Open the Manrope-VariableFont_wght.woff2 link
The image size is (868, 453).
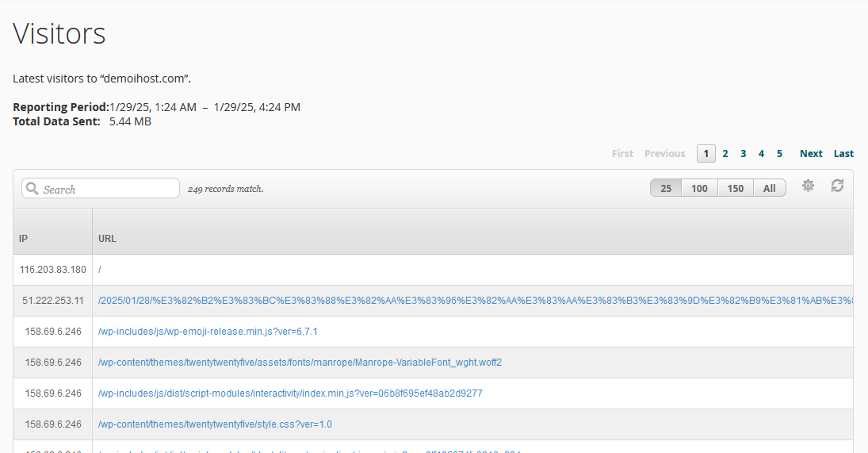[x=300, y=363]
